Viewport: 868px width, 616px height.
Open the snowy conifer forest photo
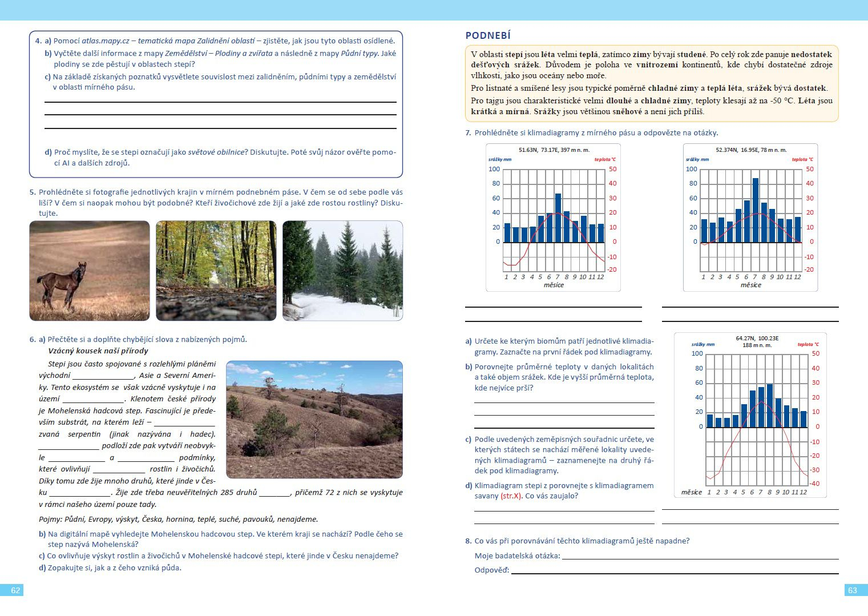point(342,271)
